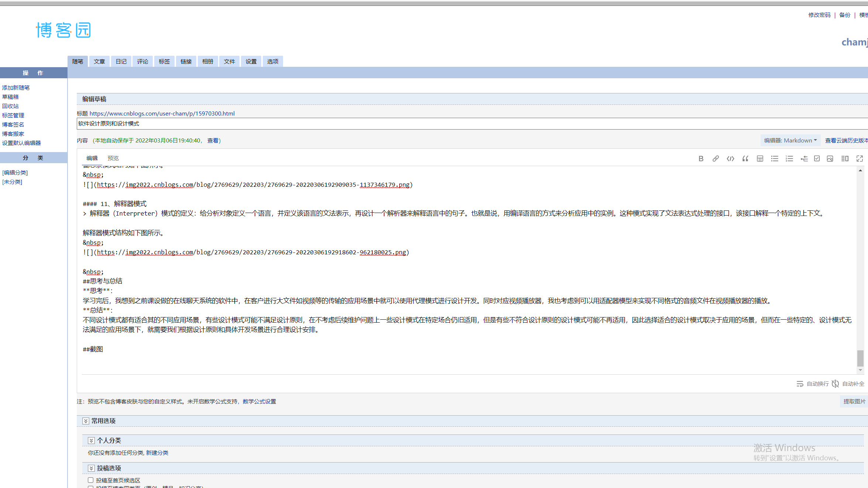
Task: Switch to the 预览 tab
Action: point(113,158)
